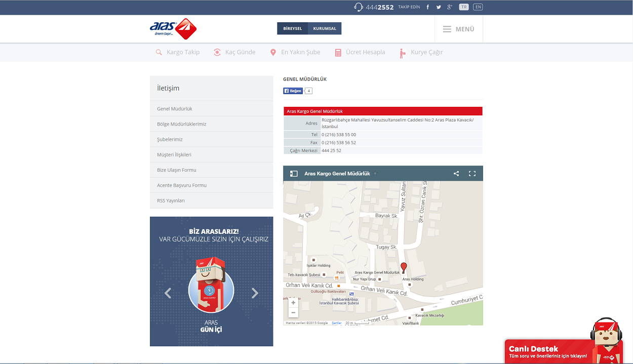
Task: Go to previous banner slide
Action: [168, 293]
